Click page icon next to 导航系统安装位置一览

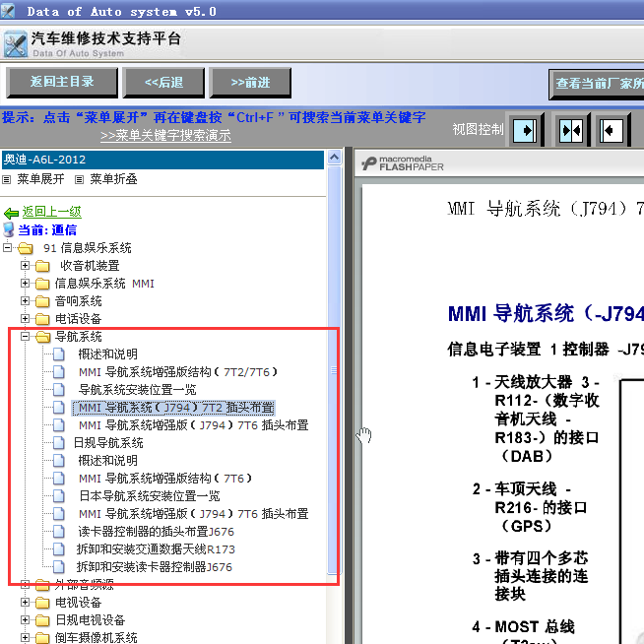[59, 389]
